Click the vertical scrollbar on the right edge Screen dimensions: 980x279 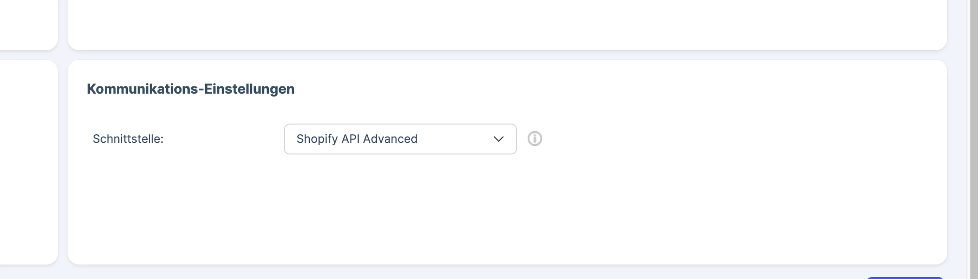[974, 139]
